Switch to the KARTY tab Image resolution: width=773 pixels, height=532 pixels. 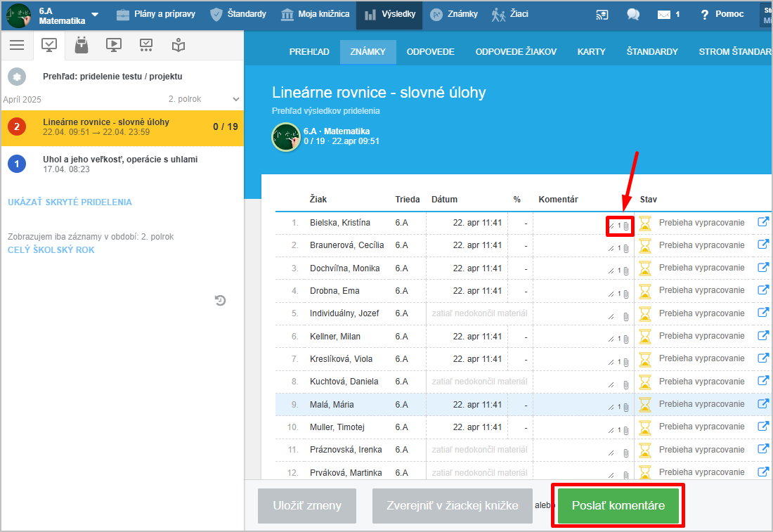[591, 52]
